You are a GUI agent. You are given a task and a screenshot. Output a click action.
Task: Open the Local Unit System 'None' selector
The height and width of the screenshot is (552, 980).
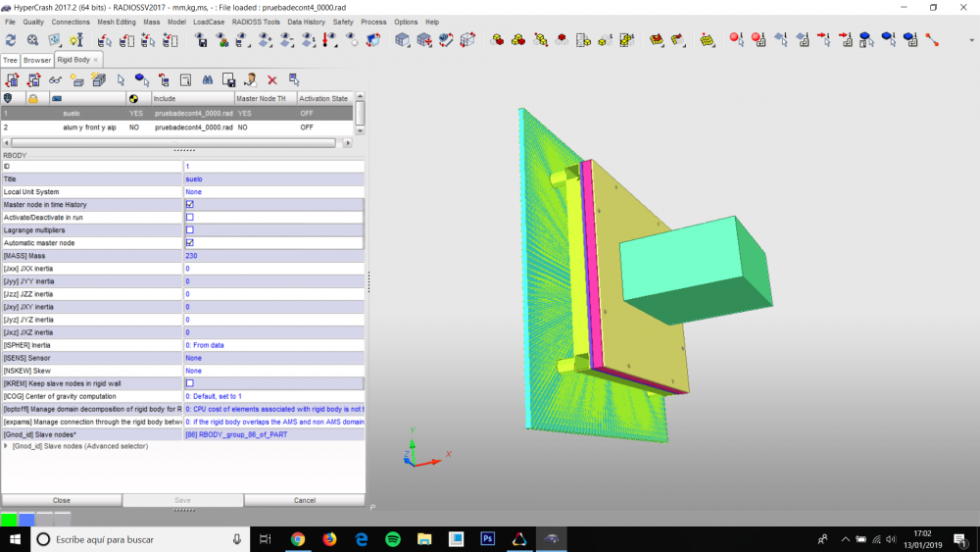click(x=273, y=192)
